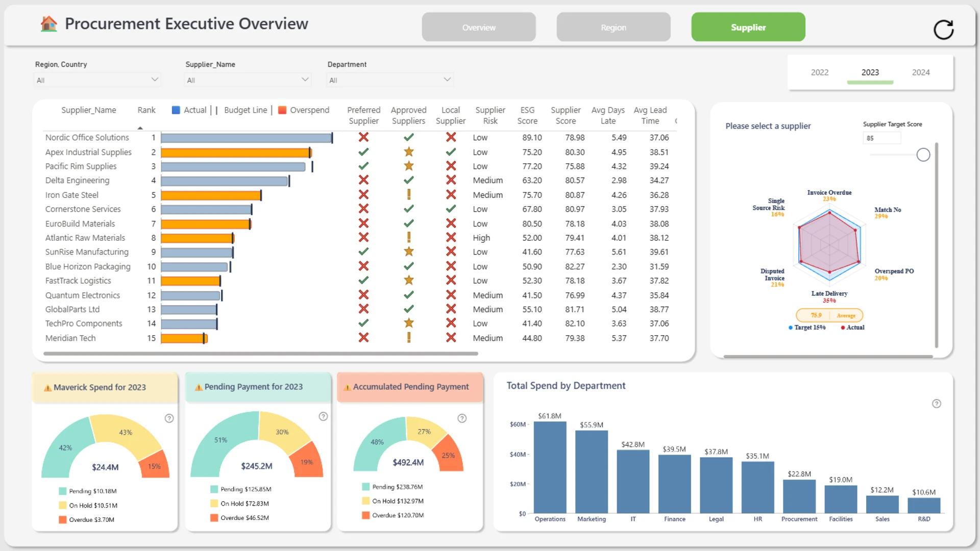Select year 2024
This screenshot has width=980, height=551.
pos(921,72)
